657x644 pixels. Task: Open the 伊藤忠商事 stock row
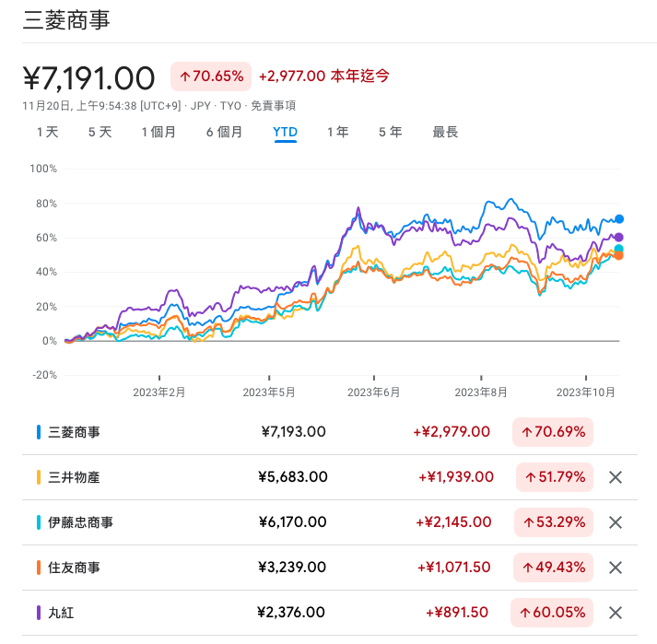point(81,522)
